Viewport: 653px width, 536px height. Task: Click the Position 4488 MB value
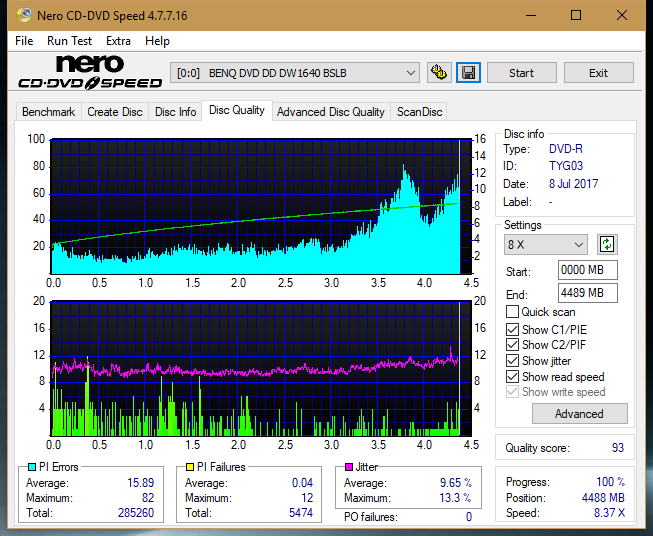point(603,498)
